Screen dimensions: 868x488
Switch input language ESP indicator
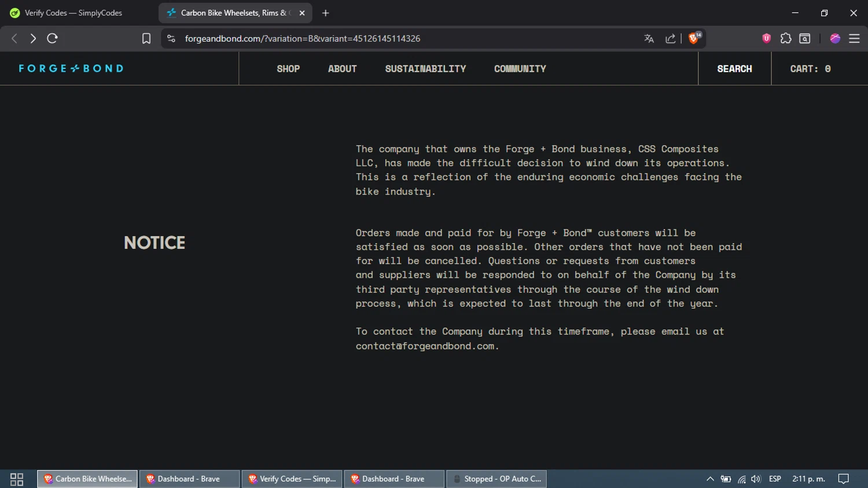click(x=775, y=479)
